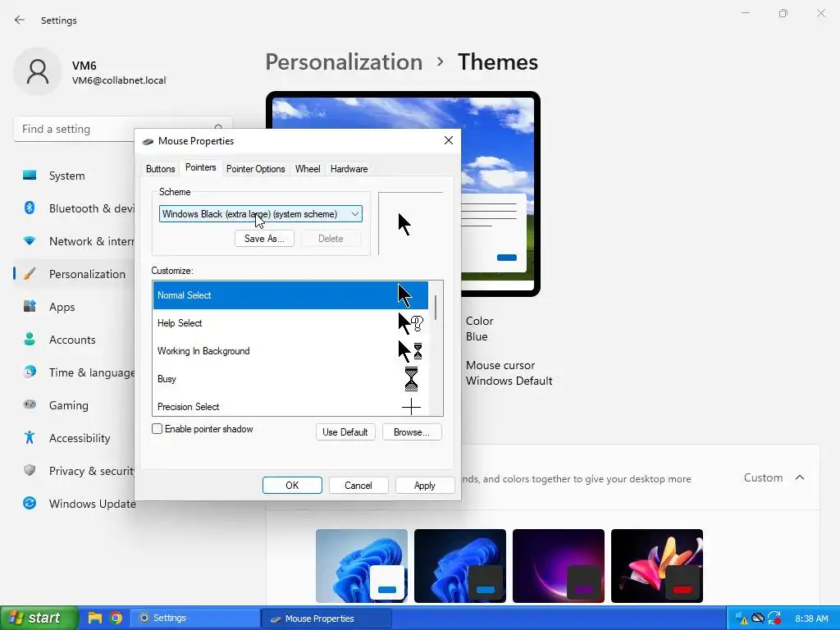Select the Pointers tab
Image resolution: width=840 pixels, height=630 pixels.
click(x=200, y=167)
